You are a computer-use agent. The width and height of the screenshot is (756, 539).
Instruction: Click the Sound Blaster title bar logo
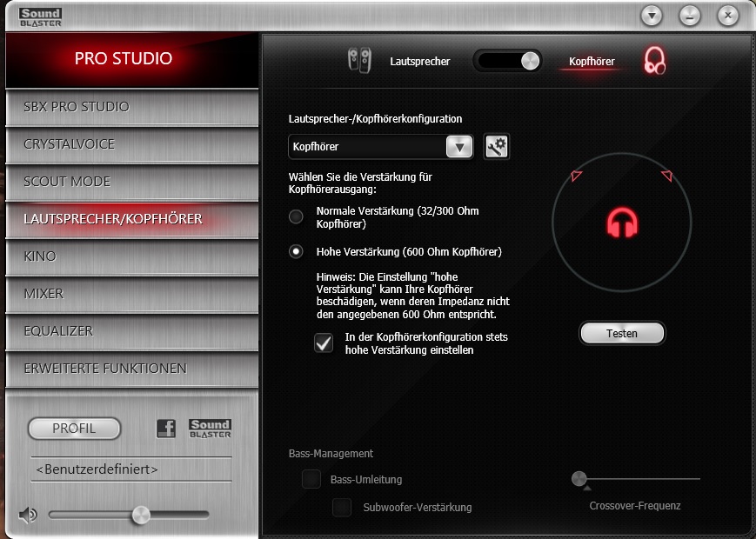41,18
